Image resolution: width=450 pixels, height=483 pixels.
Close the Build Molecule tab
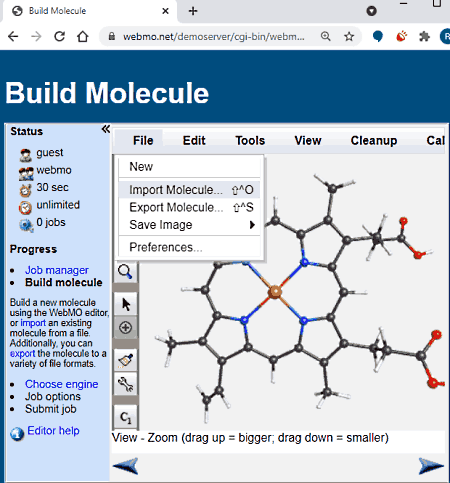click(x=165, y=11)
